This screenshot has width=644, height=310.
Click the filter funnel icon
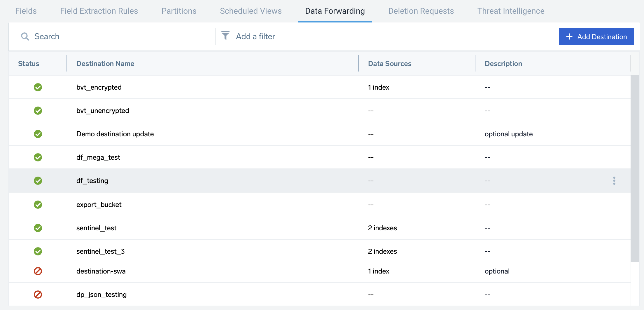[x=225, y=36]
